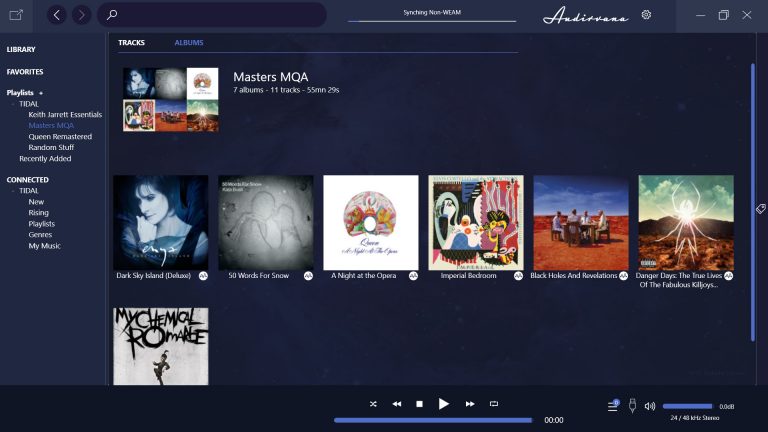Open the 50 Words For Snow album cover
The image size is (768, 432).
pos(266,223)
